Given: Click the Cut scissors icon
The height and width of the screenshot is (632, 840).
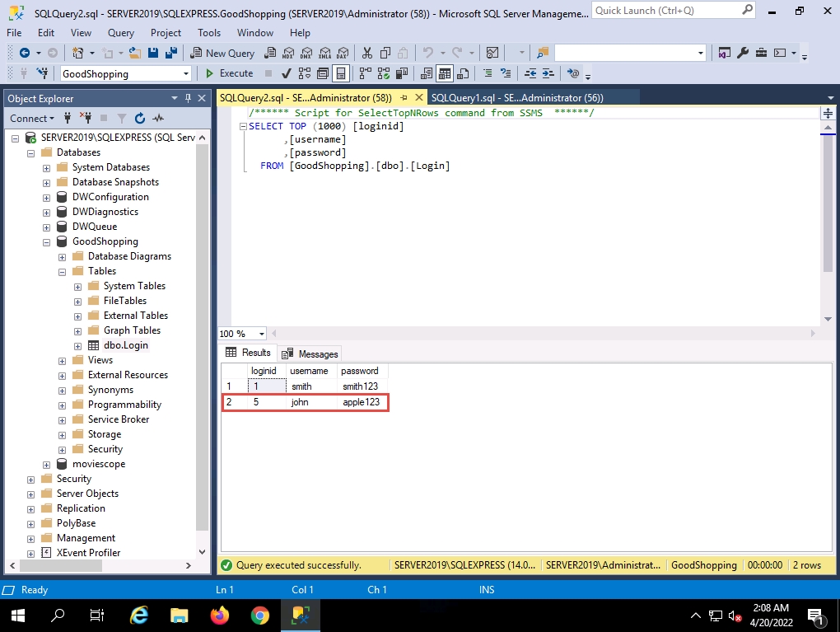Looking at the screenshot, I should [366, 53].
